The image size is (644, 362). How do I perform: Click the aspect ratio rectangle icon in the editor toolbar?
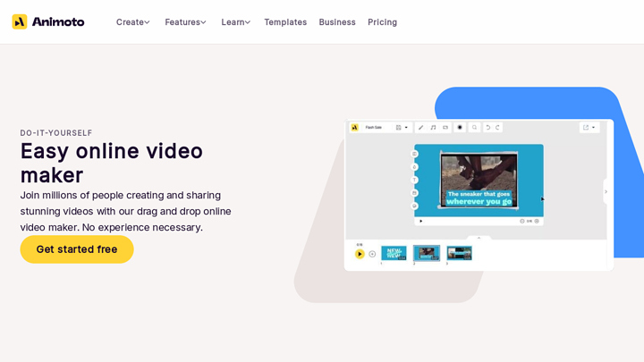tap(445, 128)
